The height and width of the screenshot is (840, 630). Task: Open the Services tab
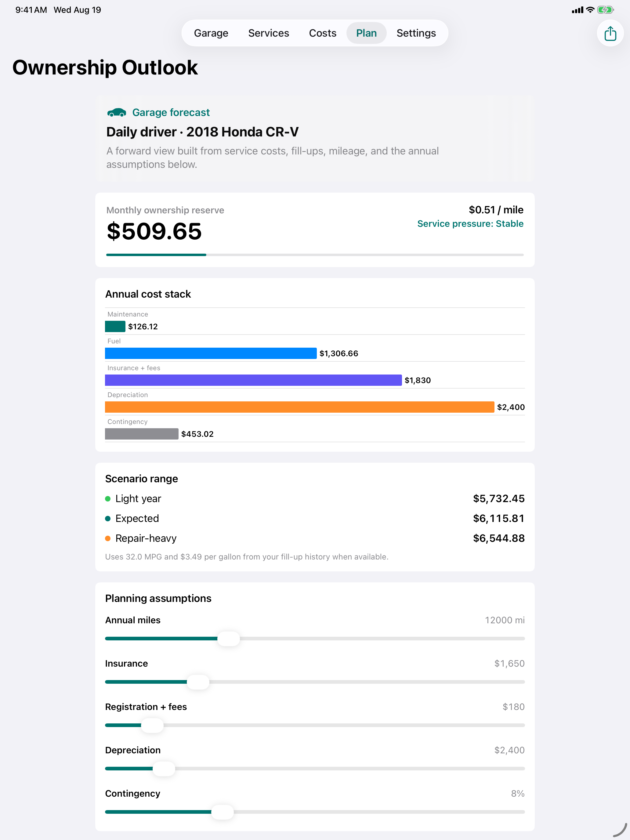[x=269, y=33]
